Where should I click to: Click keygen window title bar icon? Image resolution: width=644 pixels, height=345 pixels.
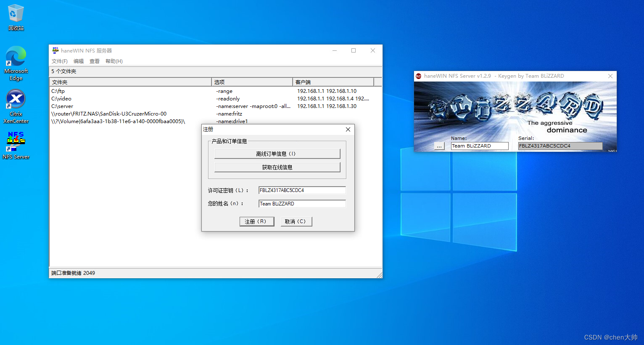[x=419, y=76]
